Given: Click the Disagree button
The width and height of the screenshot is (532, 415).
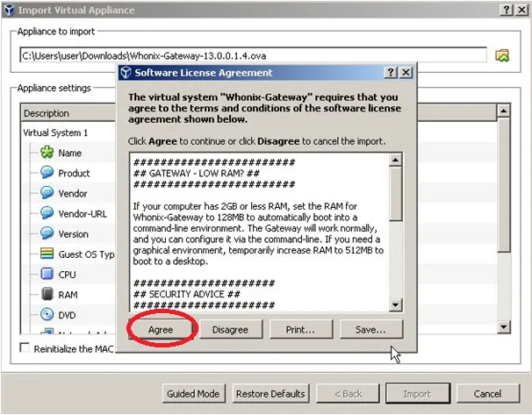Looking at the screenshot, I should click(230, 330).
